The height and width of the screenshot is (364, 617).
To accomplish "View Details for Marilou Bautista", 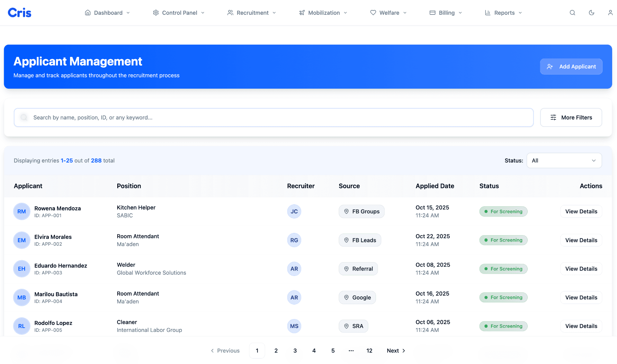I will pos(581,297).
